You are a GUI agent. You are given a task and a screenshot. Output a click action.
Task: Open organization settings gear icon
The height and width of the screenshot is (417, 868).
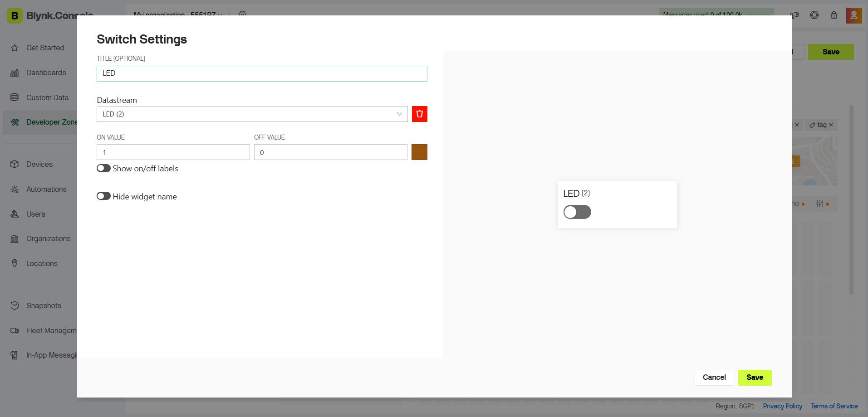(x=242, y=14)
